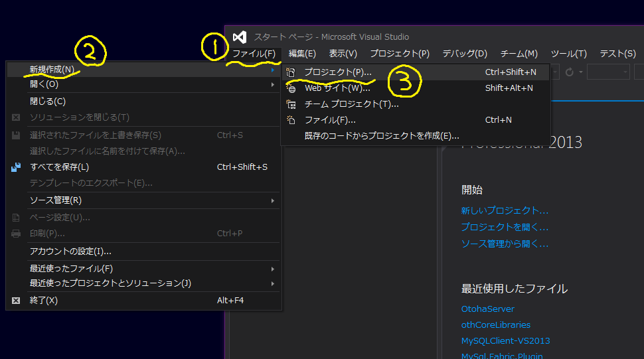Open dropdown arrow beside the refresh icon

(581, 72)
